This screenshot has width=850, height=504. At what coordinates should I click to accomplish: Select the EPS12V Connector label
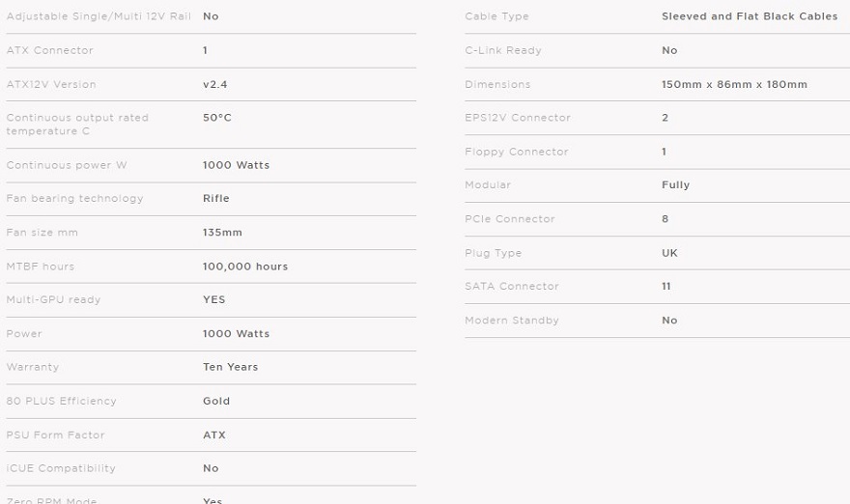(518, 118)
